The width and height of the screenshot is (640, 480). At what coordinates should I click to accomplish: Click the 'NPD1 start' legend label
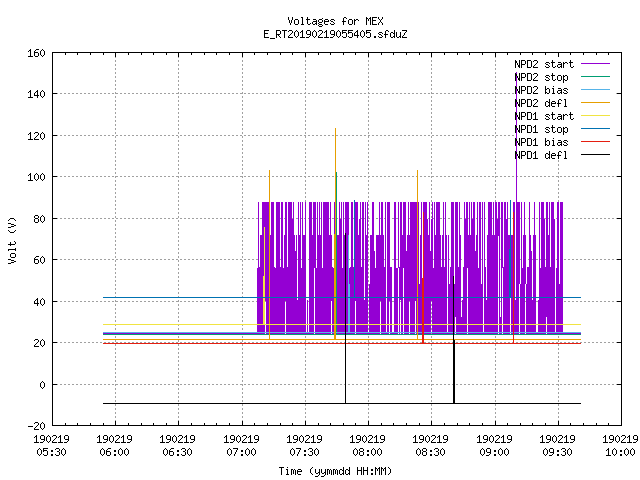544,116
